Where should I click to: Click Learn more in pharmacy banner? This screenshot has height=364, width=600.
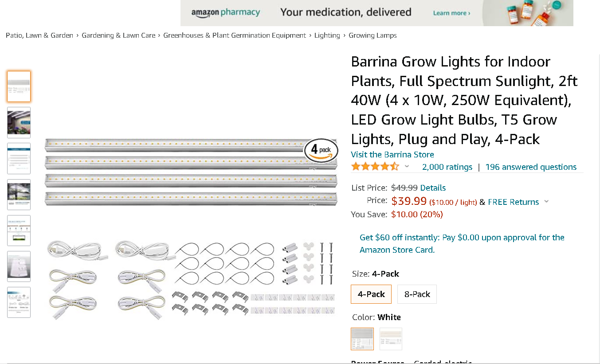451,13
